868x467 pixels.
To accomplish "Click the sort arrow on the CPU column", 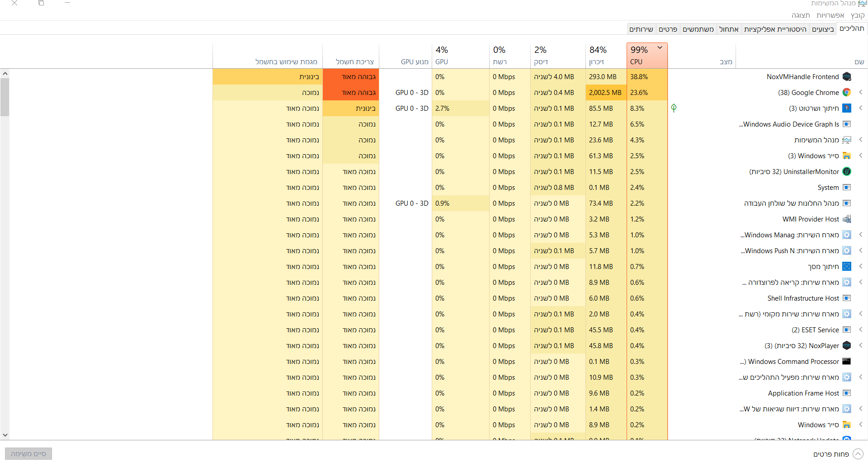I will click(660, 47).
